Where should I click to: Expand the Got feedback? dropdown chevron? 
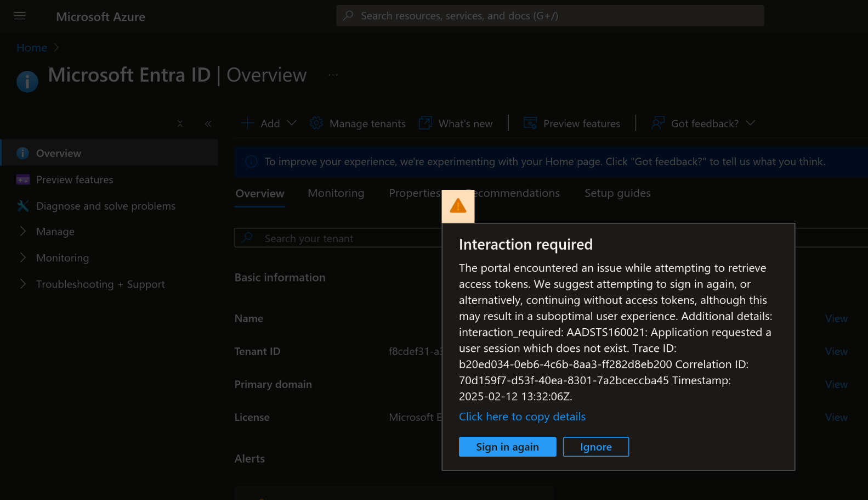(751, 123)
